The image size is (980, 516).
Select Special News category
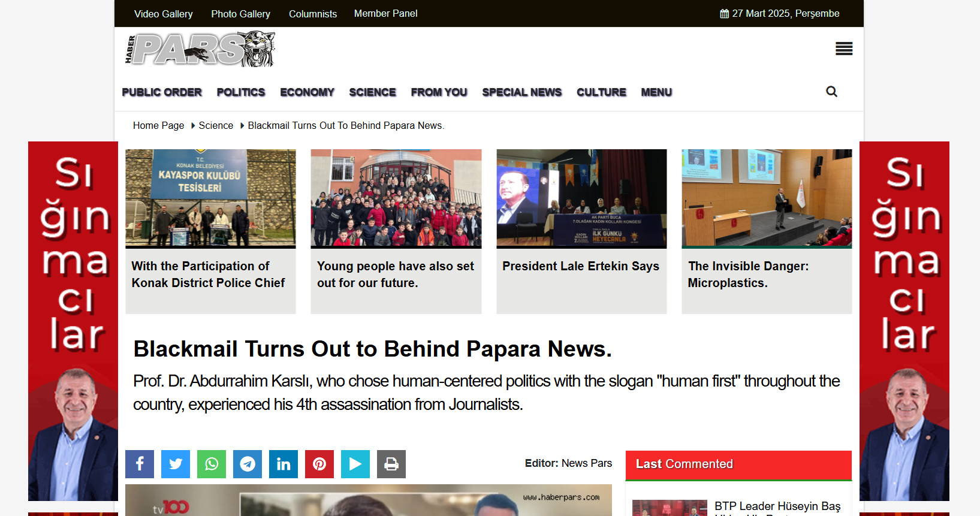pos(521,92)
